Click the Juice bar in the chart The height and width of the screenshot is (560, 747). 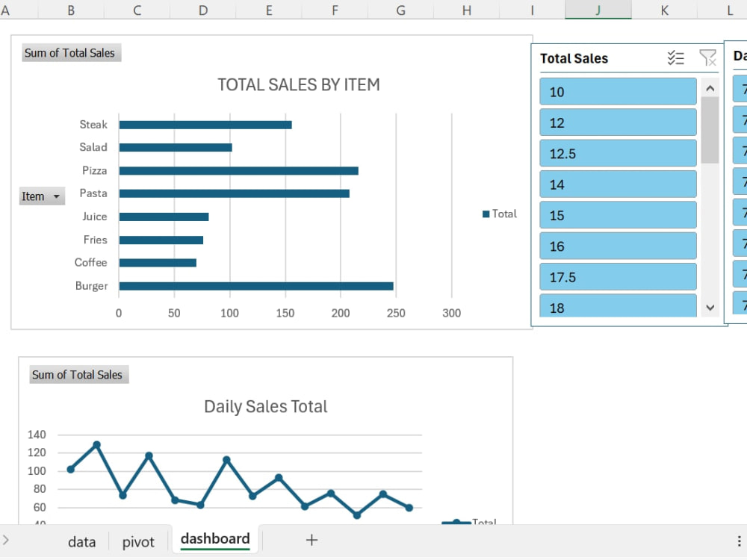pyautogui.click(x=164, y=217)
